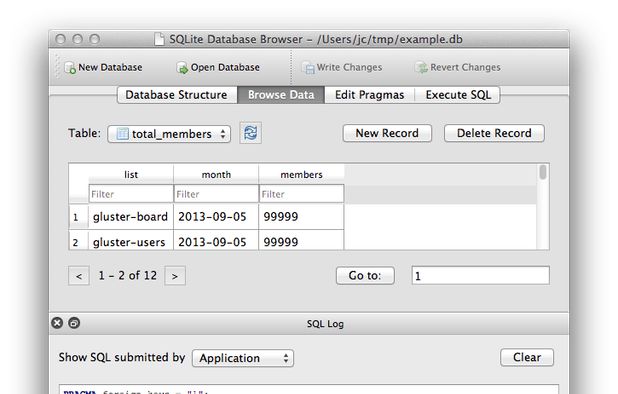
Task: Close the SQL Log panel with its X icon
Action: (57, 323)
